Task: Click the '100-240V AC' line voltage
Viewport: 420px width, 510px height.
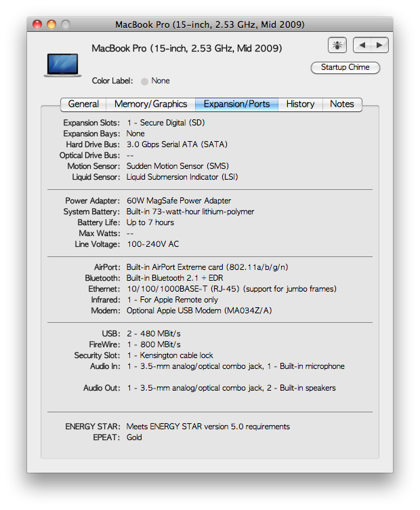Action: [153, 244]
